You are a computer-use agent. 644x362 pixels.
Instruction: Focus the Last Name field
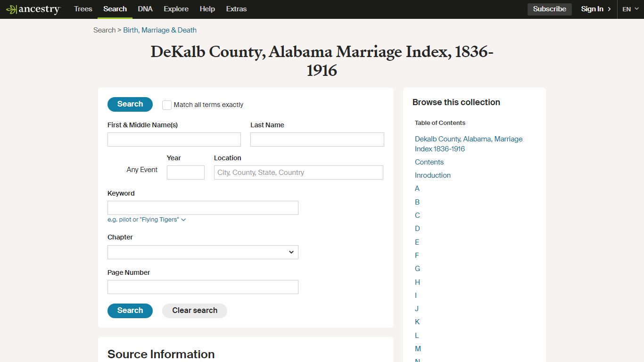pos(317,140)
